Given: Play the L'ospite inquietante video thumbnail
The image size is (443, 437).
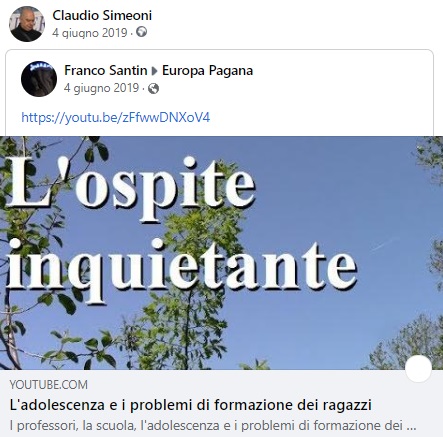Looking at the screenshot, I should coord(221,253).
